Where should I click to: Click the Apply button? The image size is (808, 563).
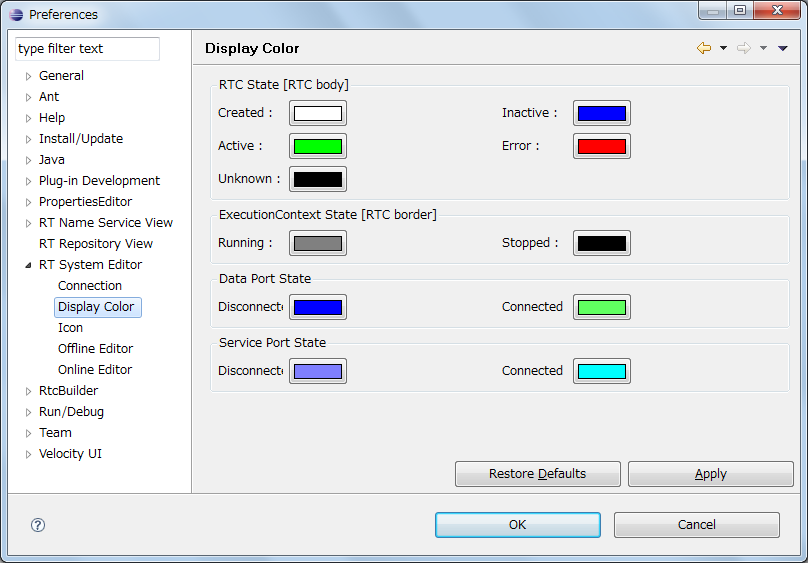(711, 474)
